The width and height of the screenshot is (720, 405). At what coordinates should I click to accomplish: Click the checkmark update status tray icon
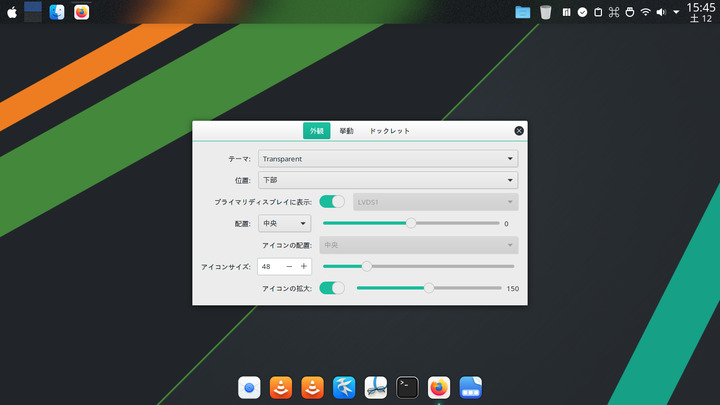coord(582,12)
